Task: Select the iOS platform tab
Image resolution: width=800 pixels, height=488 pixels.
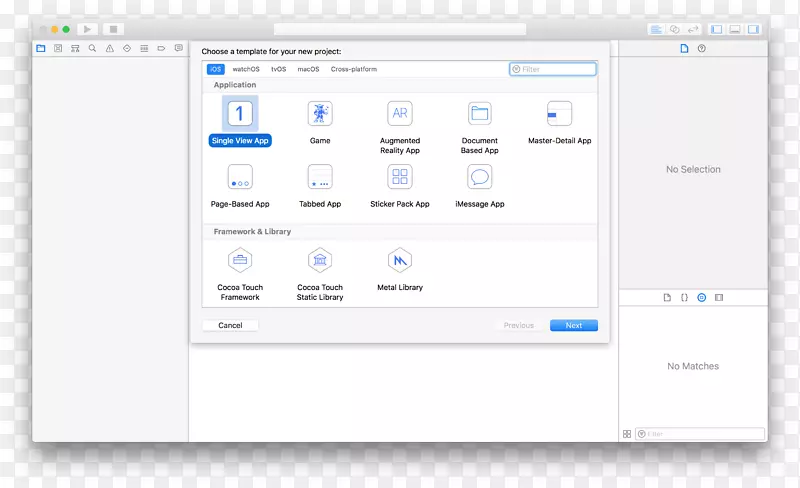Action: tap(216, 69)
